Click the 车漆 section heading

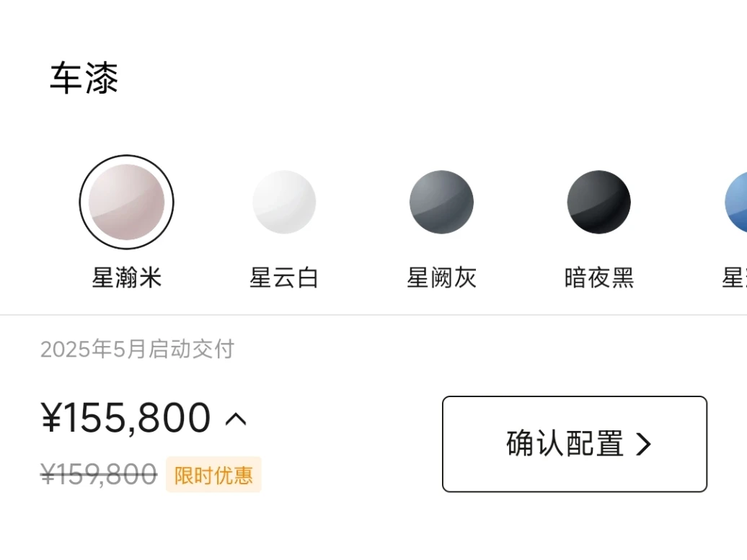click(x=84, y=78)
